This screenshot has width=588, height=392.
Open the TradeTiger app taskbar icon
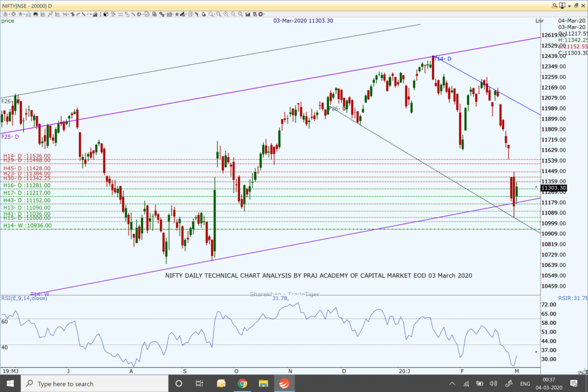[284, 383]
